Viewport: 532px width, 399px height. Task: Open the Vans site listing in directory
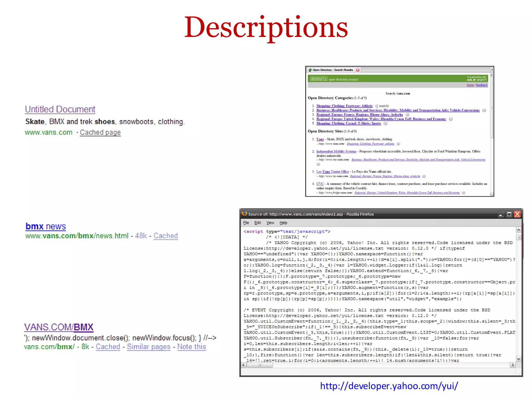[x=320, y=139]
